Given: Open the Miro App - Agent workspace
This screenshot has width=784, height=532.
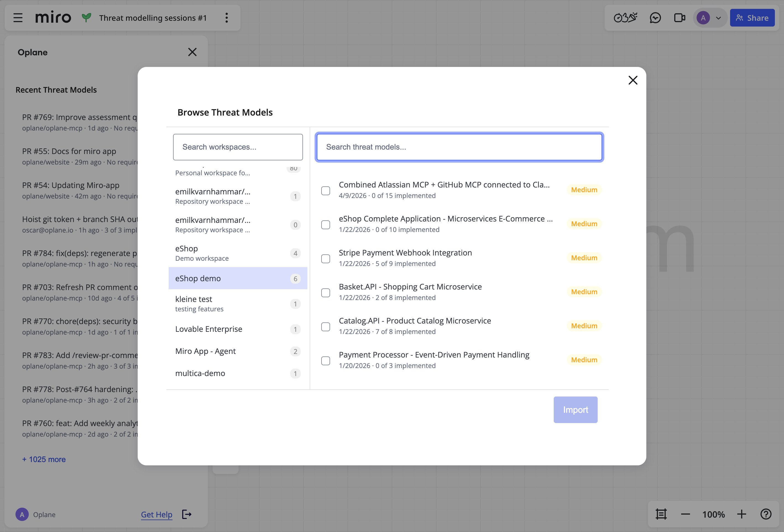Looking at the screenshot, I should [238, 351].
